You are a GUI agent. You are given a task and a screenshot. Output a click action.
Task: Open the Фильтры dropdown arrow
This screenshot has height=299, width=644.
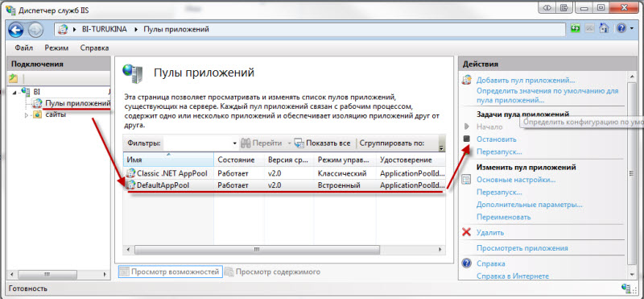coord(235,143)
